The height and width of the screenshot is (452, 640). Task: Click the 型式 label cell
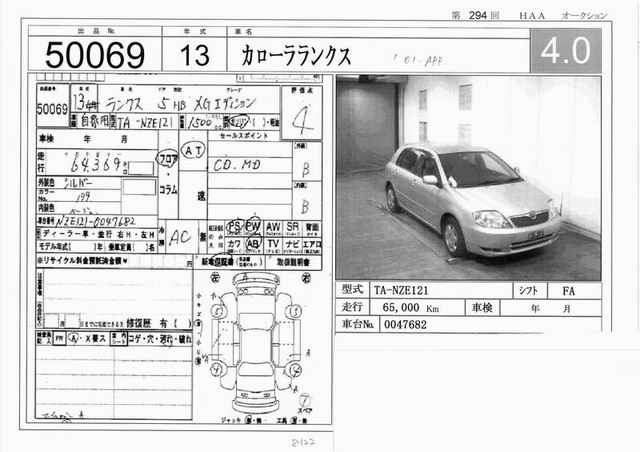coord(352,290)
